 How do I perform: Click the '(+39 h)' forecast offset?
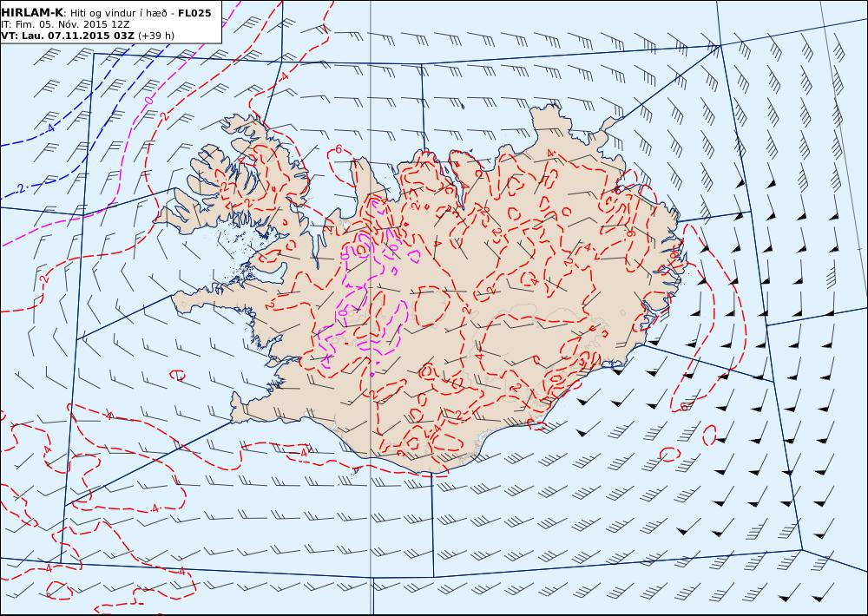156,36
